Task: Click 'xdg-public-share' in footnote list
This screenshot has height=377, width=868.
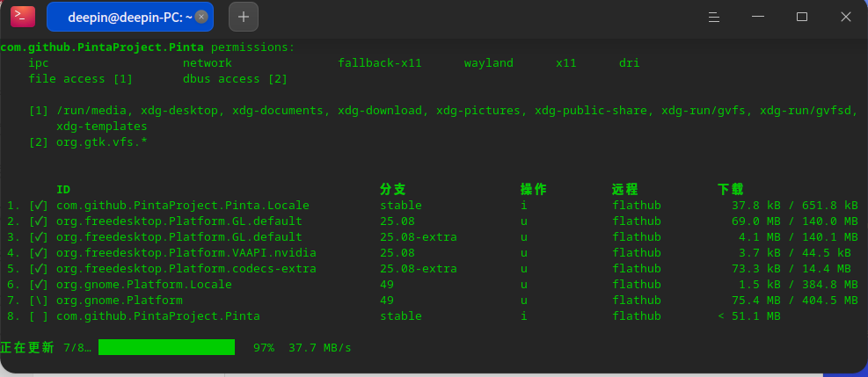Action: pyautogui.click(x=591, y=111)
